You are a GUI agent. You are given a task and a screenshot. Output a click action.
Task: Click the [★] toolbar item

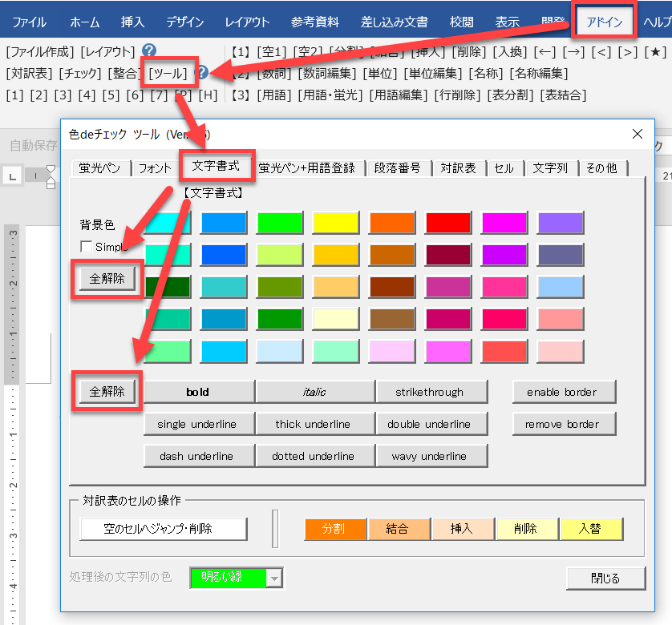tap(655, 52)
